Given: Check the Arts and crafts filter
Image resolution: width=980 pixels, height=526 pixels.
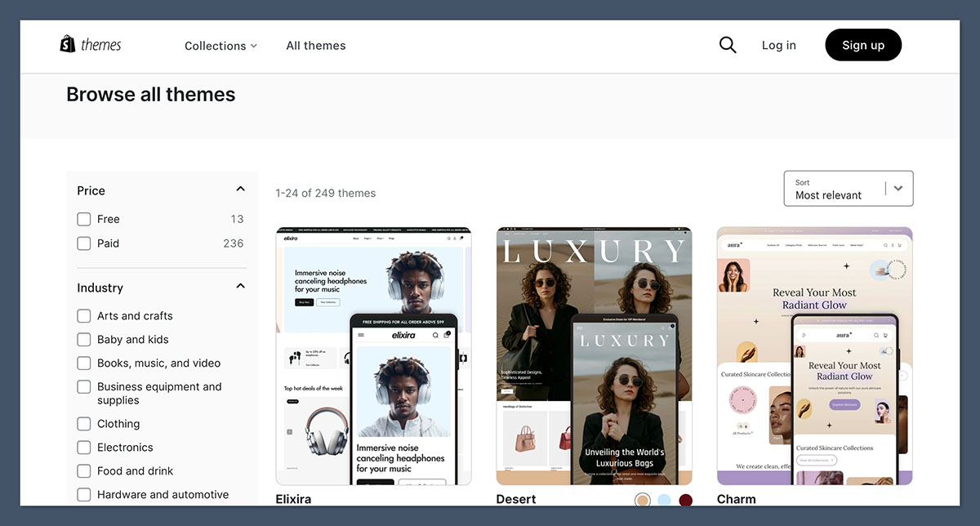Looking at the screenshot, I should 83,315.
